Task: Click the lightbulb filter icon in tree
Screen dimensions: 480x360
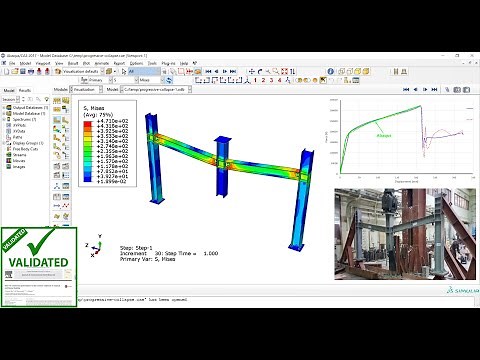Action: click(x=46, y=99)
